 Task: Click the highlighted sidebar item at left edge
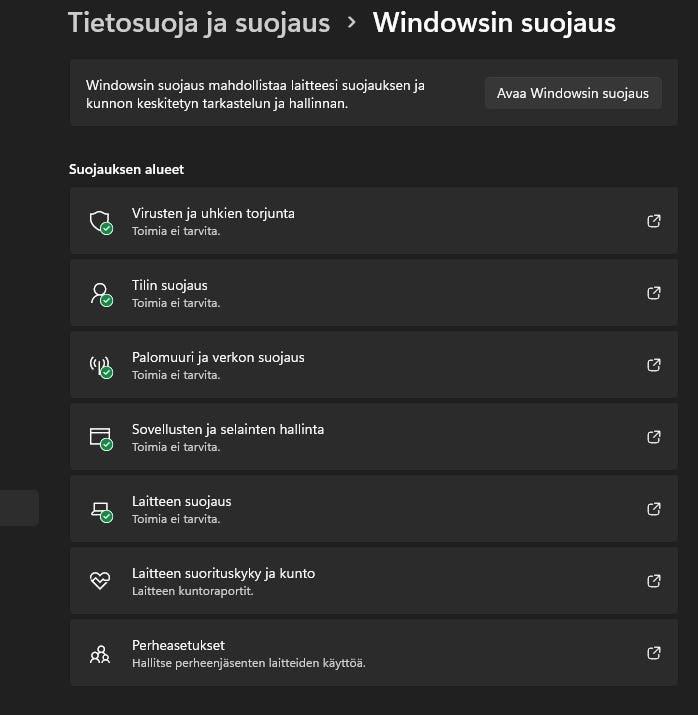click(x=18, y=508)
